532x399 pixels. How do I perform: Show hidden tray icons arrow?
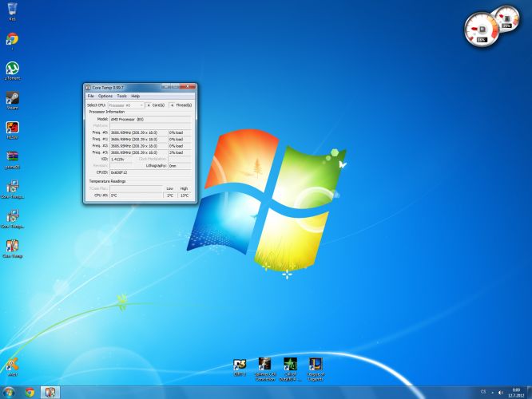click(x=492, y=393)
